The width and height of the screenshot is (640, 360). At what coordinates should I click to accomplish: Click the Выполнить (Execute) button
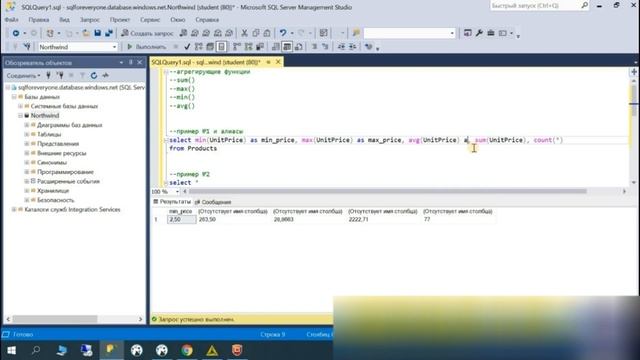point(147,47)
